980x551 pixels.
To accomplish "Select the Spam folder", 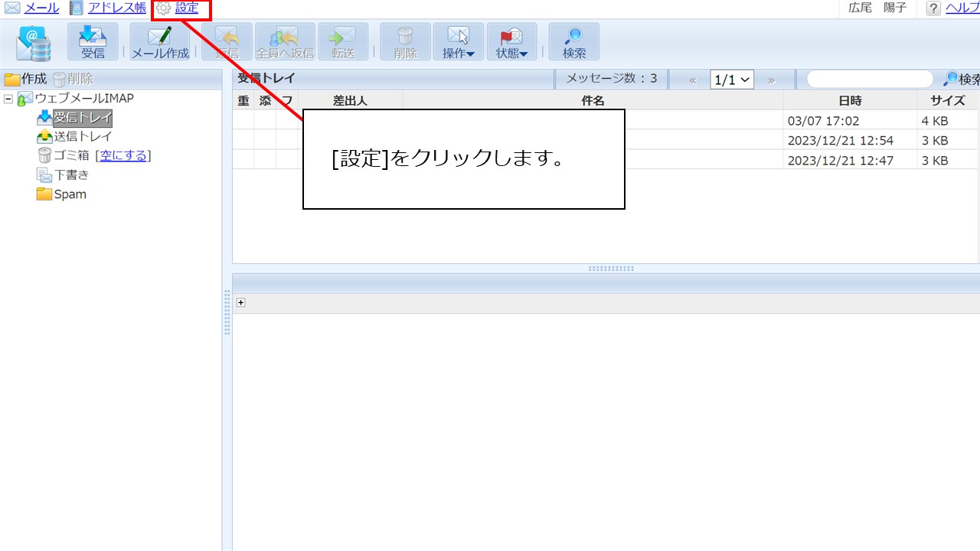I will pyautogui.click(x=70, y=194).
